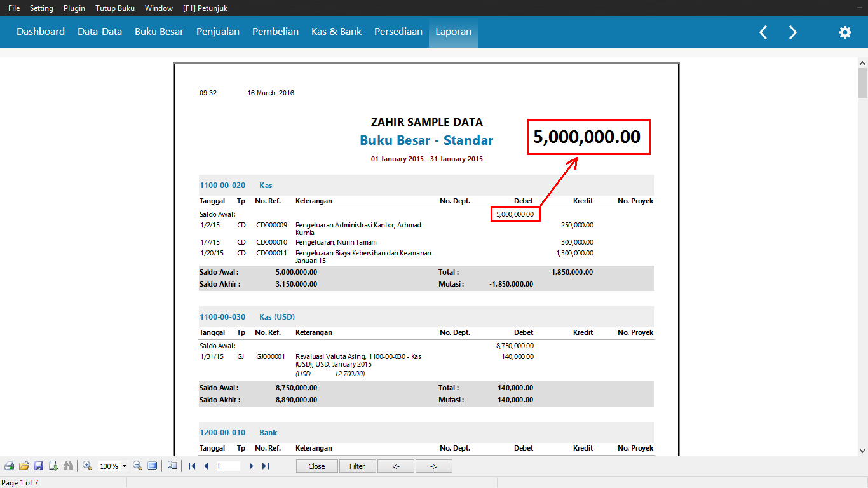The height and width of the screenshot is (488, 868).
Task: Click the vertical scrollbar up arrow
Action: [x=862, y=63]
